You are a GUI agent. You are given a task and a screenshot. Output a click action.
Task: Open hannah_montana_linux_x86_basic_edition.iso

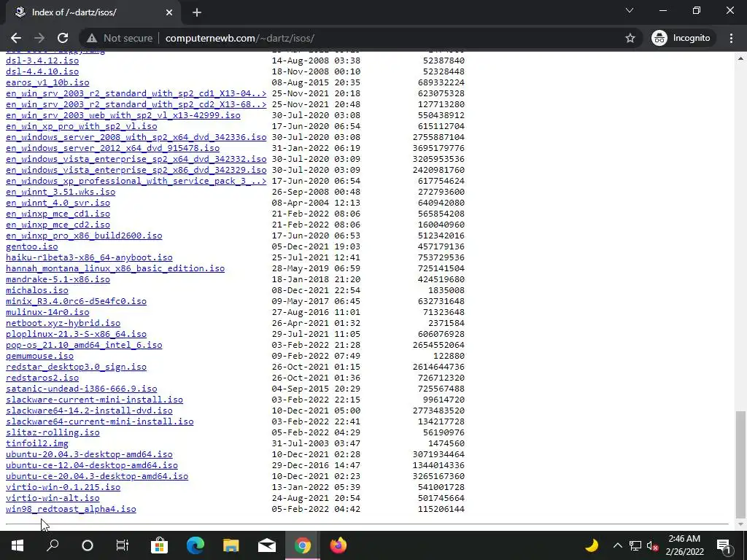point(115,268)
